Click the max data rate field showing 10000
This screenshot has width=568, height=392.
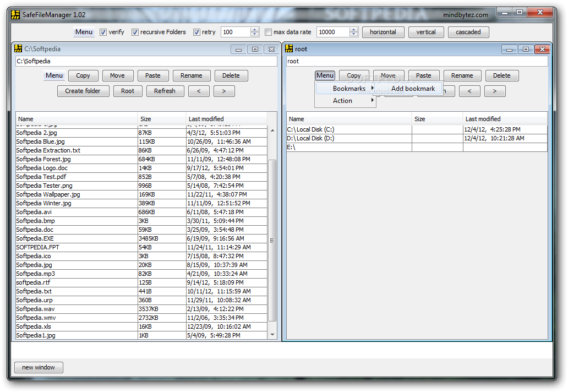coord(334,32)
